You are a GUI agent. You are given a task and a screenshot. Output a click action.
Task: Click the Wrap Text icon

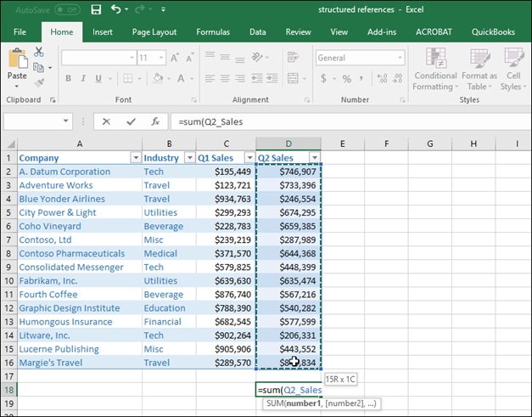point(293,57)
